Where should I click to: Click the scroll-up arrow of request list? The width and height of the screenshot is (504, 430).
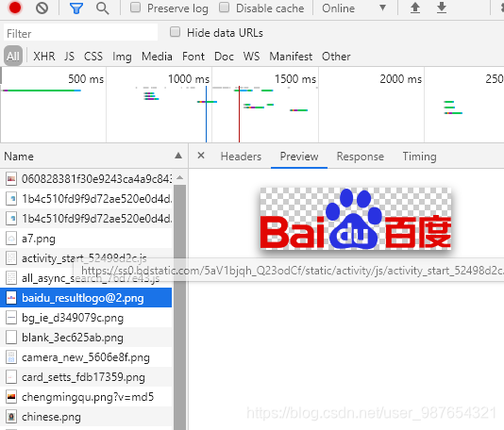coord(180,177)
